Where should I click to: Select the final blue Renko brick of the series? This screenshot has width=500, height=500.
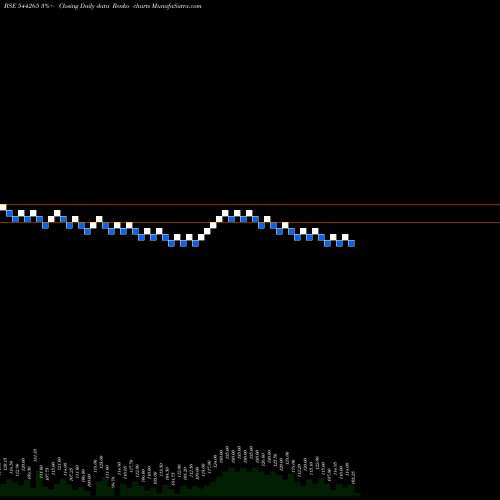coord(351,243)
